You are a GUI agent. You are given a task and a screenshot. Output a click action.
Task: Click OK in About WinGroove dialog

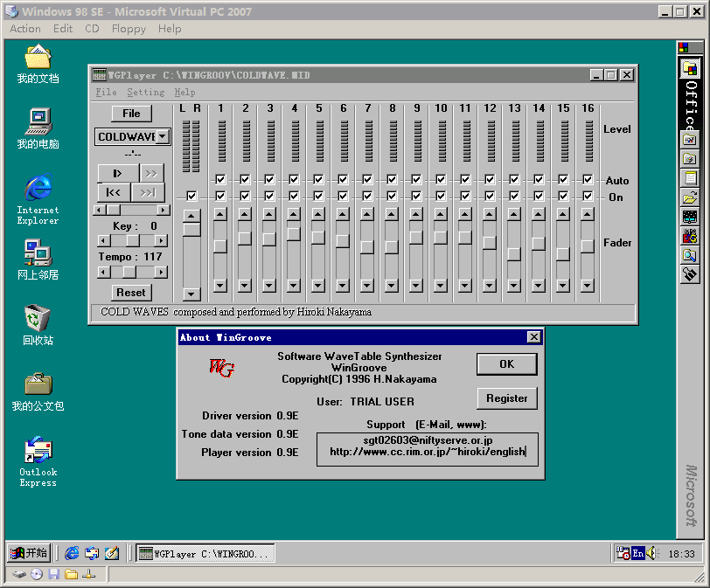(x=506, y=364)
